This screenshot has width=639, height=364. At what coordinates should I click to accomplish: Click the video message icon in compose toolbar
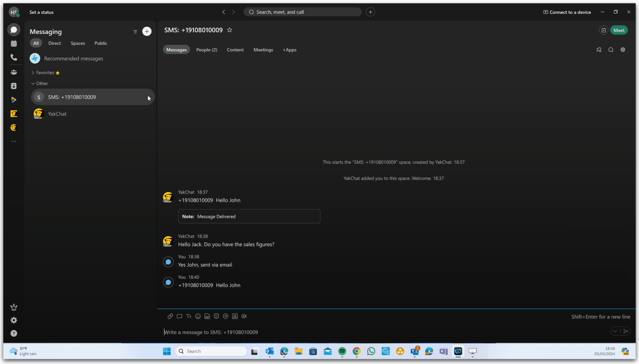(244, 316)
